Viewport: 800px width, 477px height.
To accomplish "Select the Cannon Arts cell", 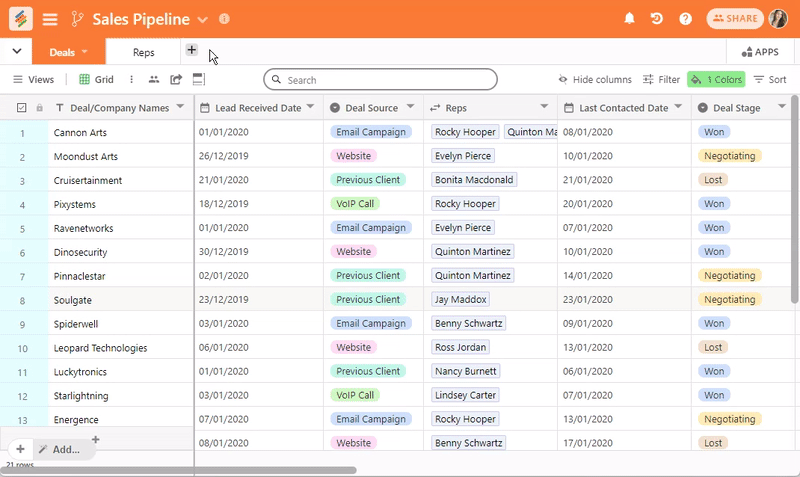I will click(121, 133).
